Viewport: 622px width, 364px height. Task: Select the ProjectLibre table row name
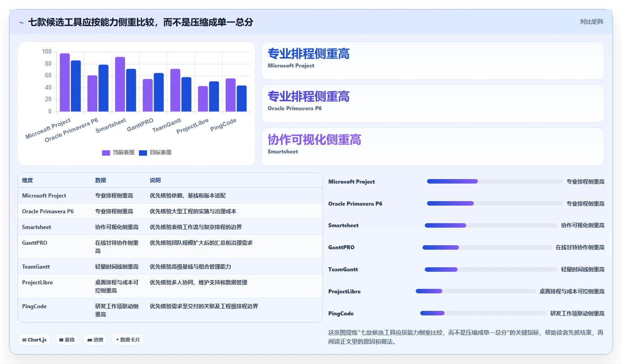(x=37, y=282)
